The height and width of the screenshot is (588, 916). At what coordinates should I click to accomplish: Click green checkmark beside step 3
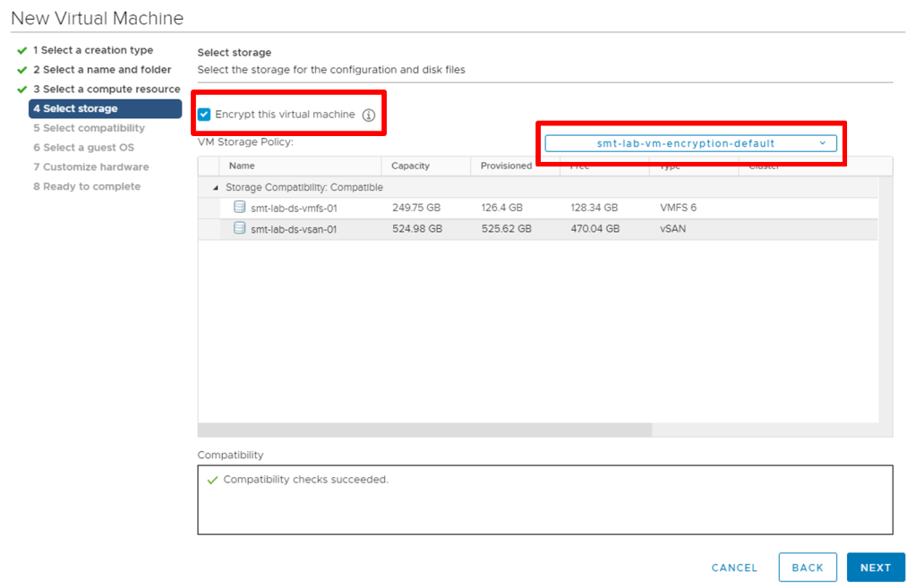click(x=21, y=89)
